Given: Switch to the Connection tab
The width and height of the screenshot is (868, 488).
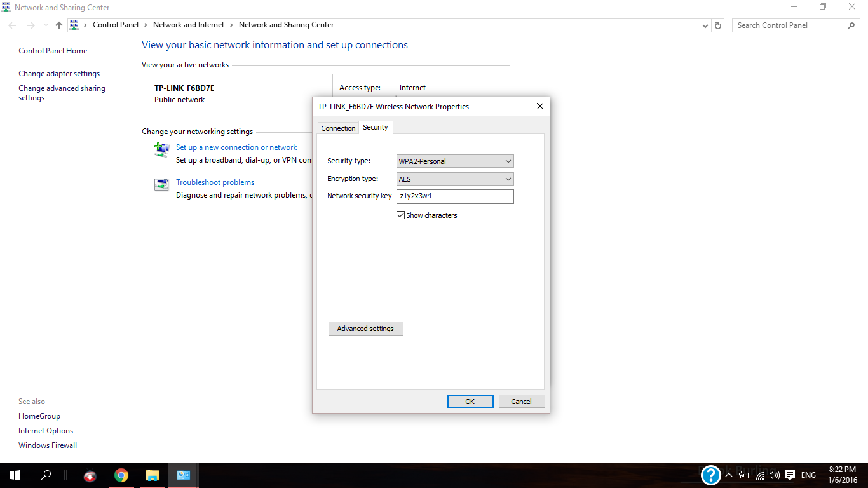Looking at the screenshot, I should pyautogui.click(x=338, y=128).
